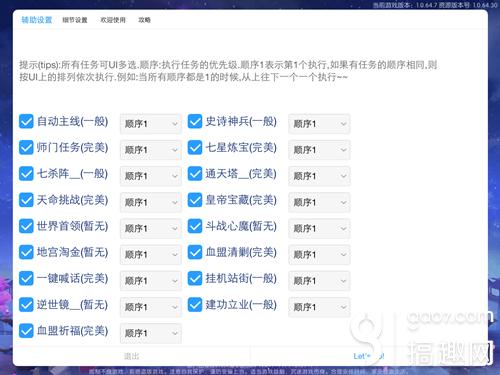Open the 顺序1 dropdown for 血盟祈福
This screenshot has height=375, width=500.
click(x=151, y=333)
